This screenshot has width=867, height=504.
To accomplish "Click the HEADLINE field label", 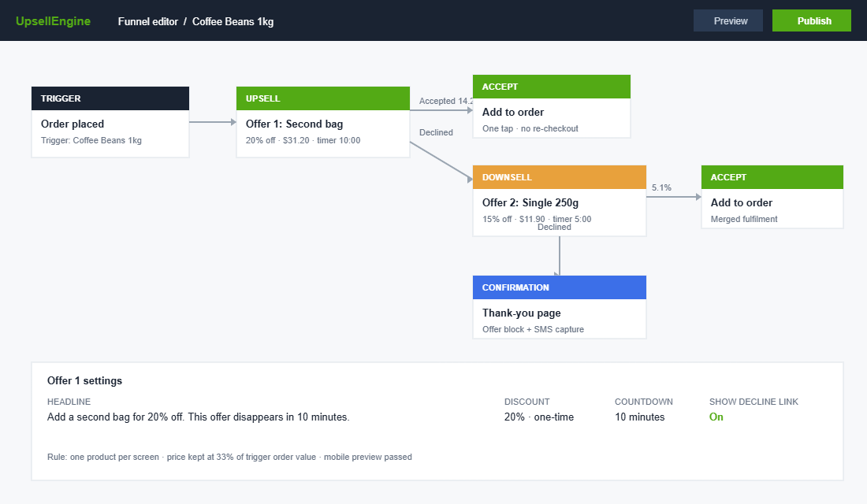I will point(69,402).
